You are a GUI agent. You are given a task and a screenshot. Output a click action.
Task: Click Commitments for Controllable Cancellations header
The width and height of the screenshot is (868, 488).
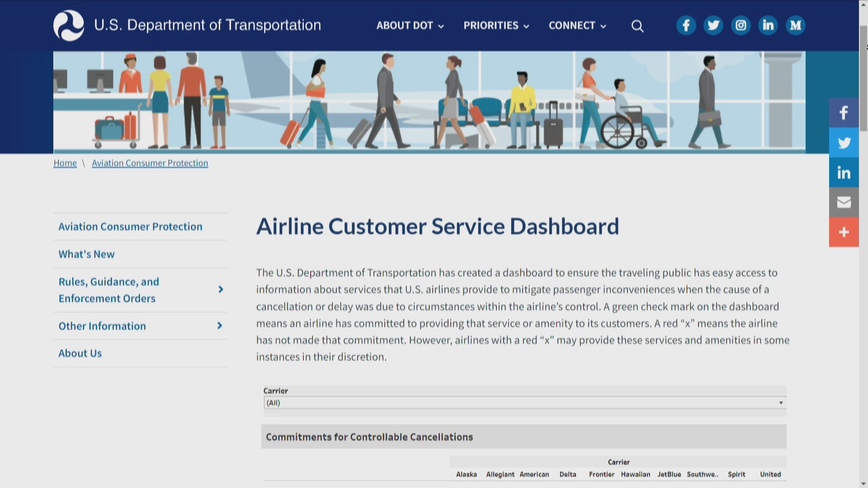(524, 437)
